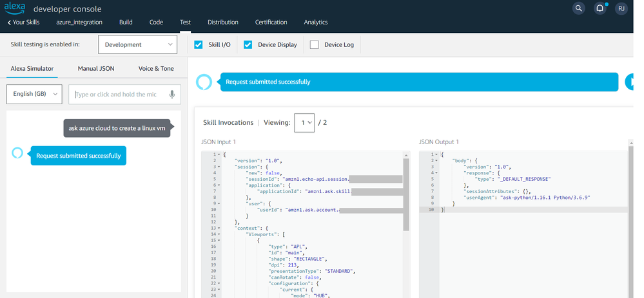Switch to the Code tab
This screenshot has height=298, width=644.
click(x=156, y=22)
